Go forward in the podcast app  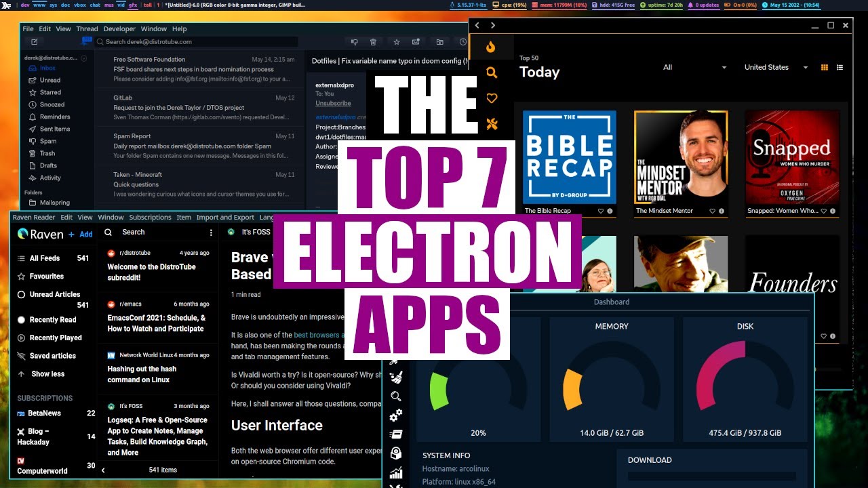pos(493,25)
